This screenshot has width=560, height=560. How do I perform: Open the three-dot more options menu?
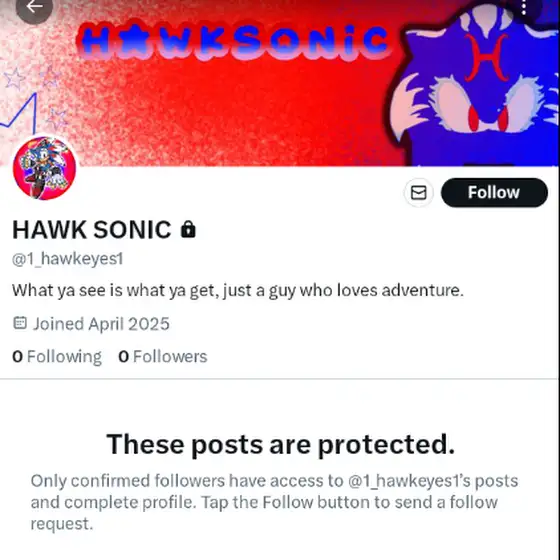coord(524,7)
